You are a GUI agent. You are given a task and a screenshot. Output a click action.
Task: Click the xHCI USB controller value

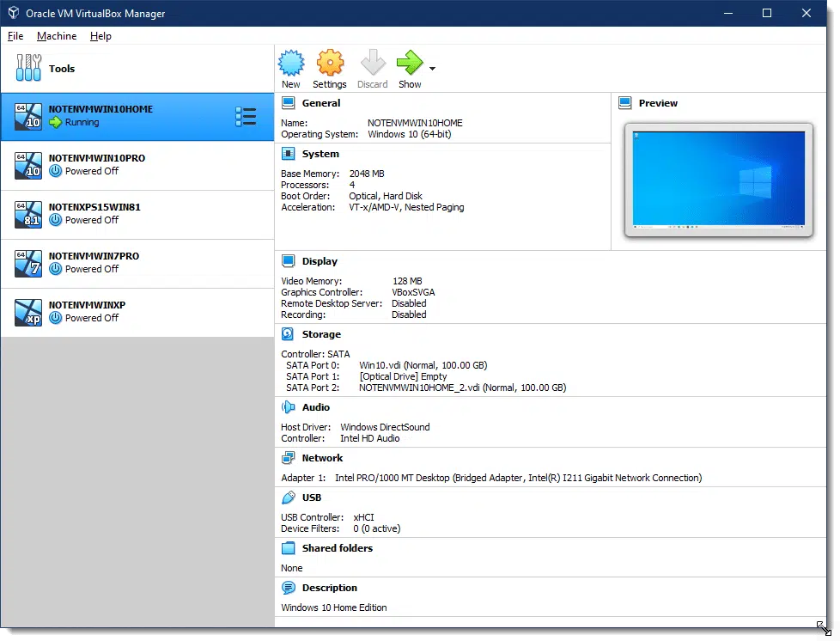click(364, 517)
